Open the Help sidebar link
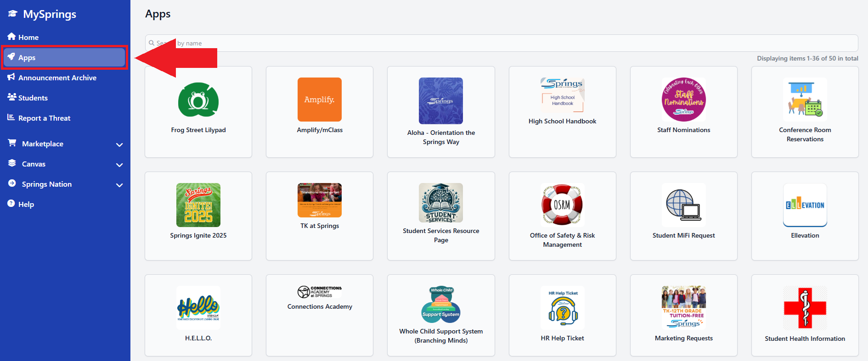The image size is (868, 361). pos(26,205)
